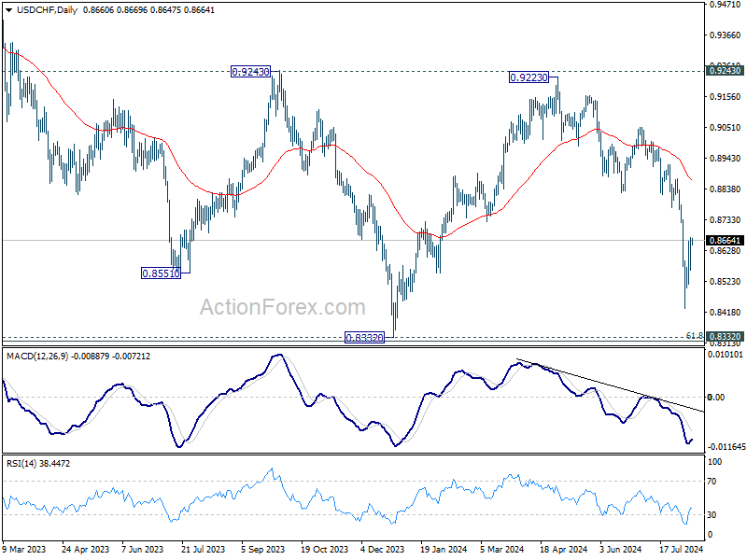Image resolution: width=747 pixels, height=560 pixels.
Task: Select the 0.92230 price label on the April peak
Action: pyautogui.click(x=529, y=77)
